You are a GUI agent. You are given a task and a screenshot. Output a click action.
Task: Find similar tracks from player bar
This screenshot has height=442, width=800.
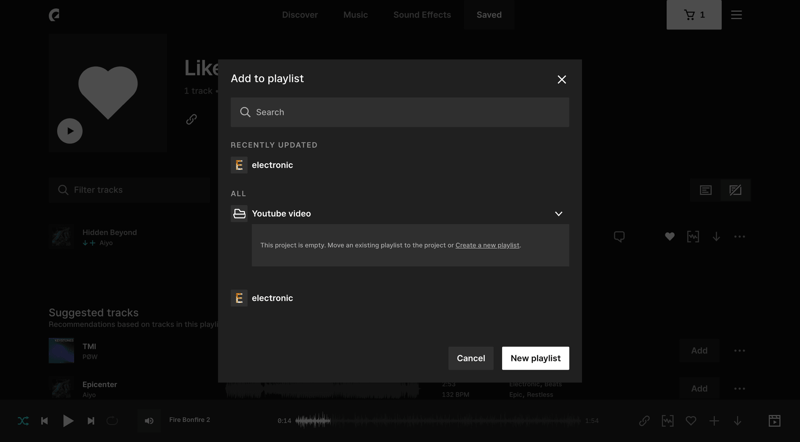667,421
